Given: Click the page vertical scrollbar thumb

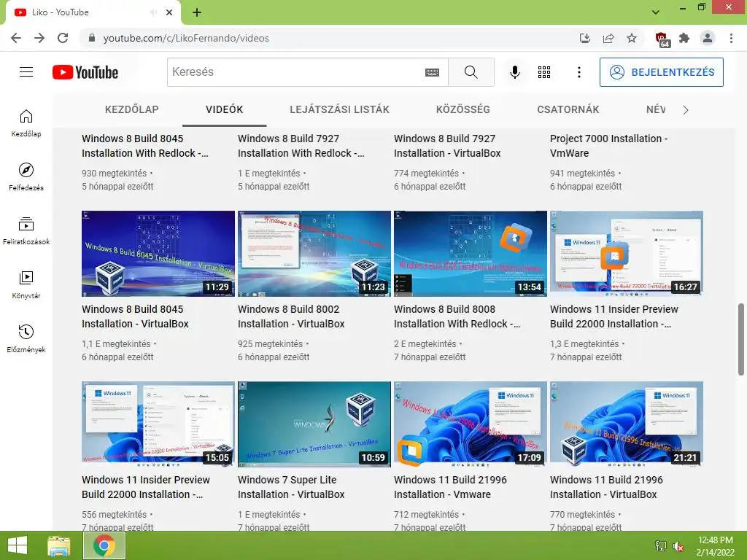Looking at the screenshot, I should (x=741, y=339).
